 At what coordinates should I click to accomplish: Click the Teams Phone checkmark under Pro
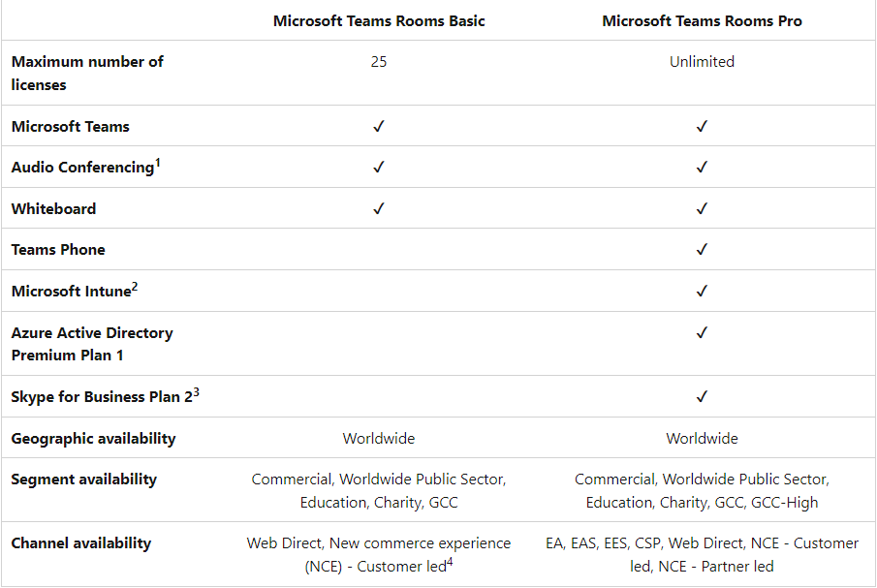[702, 249]
